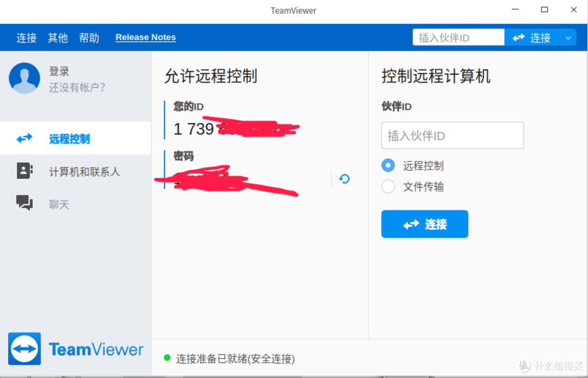Minimize the TeamViewer window
Viewport: 588px width, 378px height.
point(515,10)
